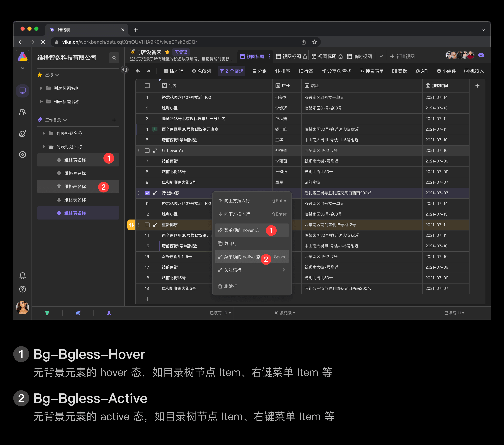504x445 pixels.
Task: Click the 镜像 mirror button
Action: (x=399, y=71)
